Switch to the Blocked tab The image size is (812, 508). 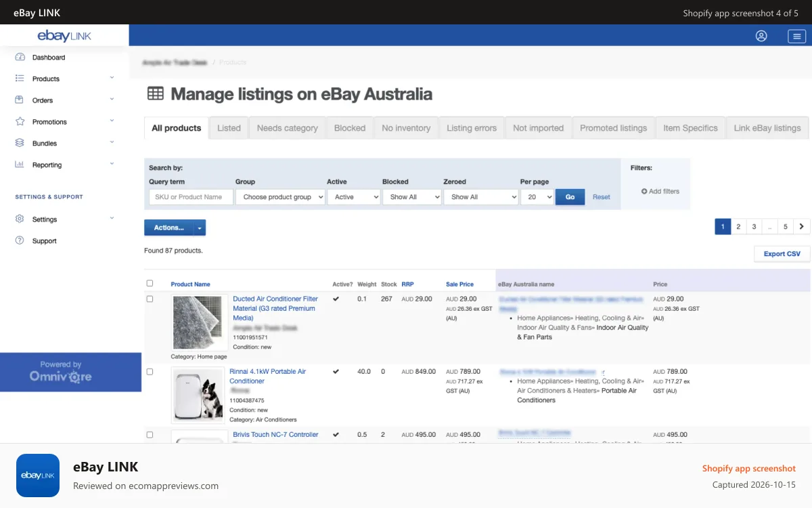[x=350, y=128]
